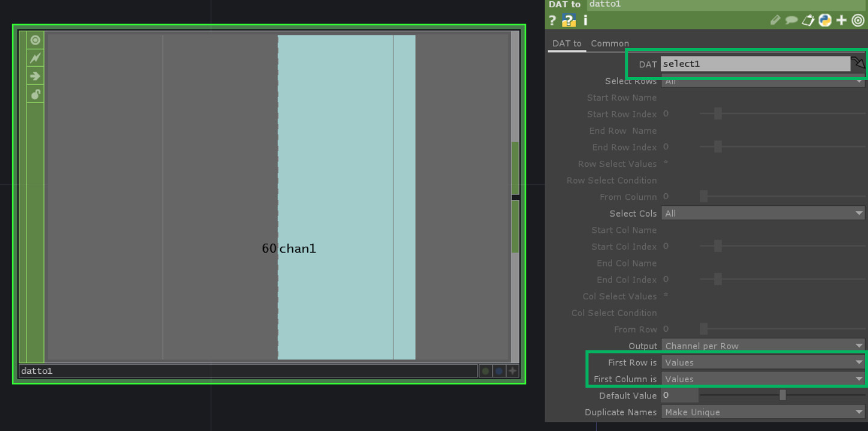The image size is (868, 431).
Task: Click the speech bubble comment icon
Action: coord(792,20)
